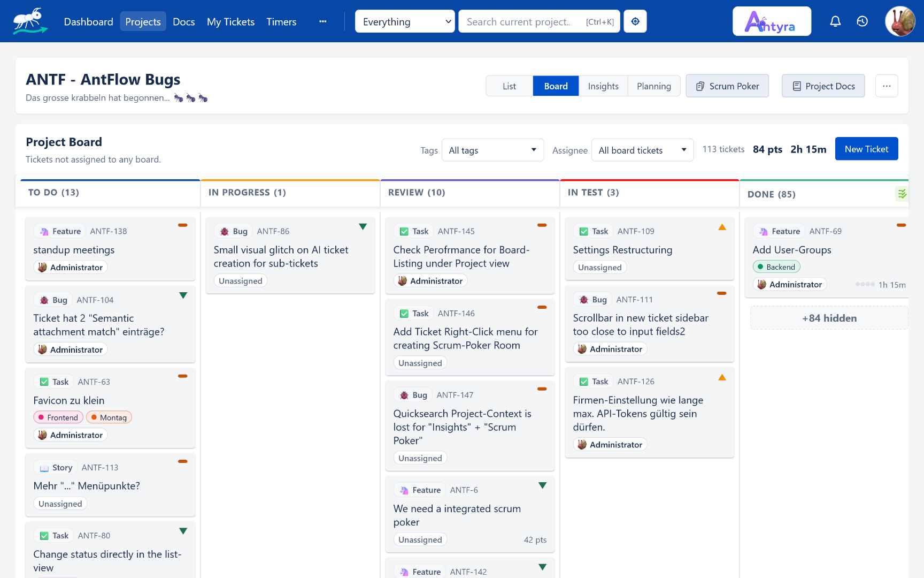Screen dimensions: 924x578
Task: Click the Backend tag on Add User-Groups
Action: [x=776, y=267]
